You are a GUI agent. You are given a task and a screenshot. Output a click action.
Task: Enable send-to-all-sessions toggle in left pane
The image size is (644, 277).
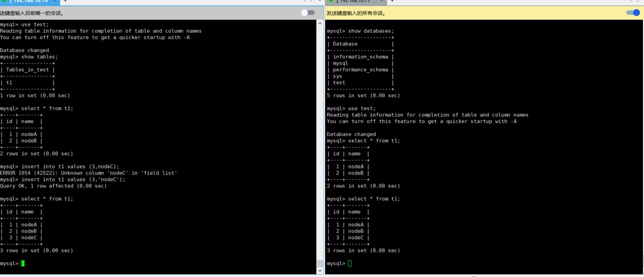[308, 12]
